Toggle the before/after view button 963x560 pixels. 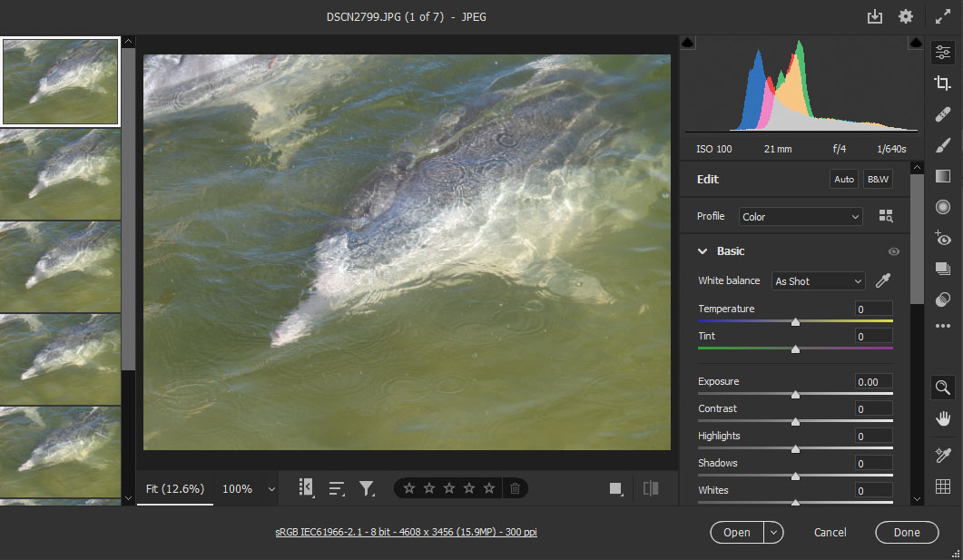(x=651, y=488)
